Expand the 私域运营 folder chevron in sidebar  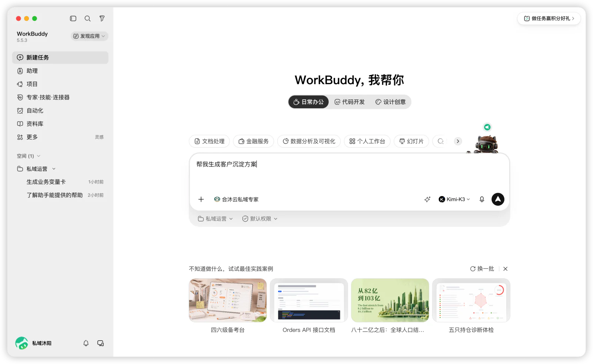point(54,169)
